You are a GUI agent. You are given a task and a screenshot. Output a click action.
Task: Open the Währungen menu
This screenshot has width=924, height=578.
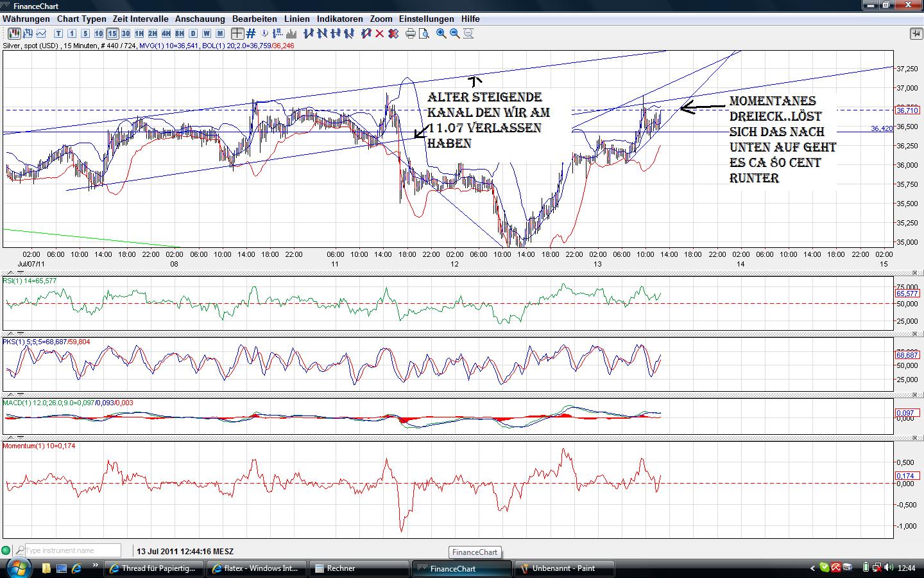26,19
